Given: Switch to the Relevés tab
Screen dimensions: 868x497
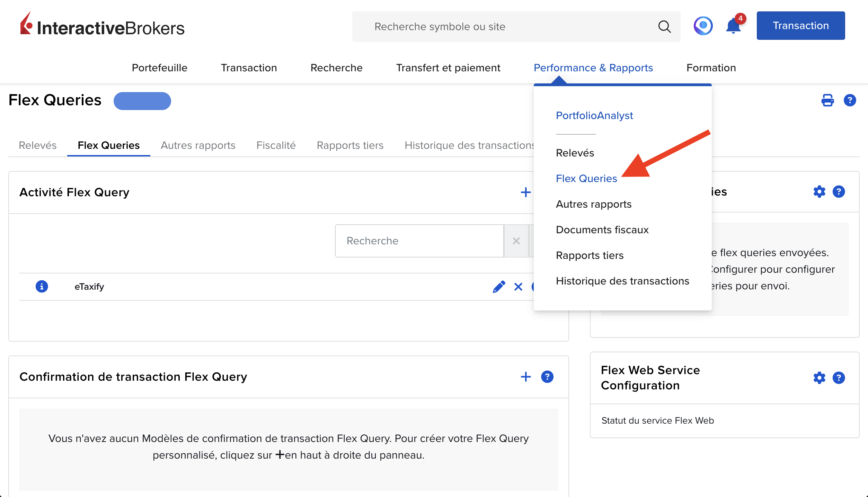Looking at the screenshot, I should 38,145.
